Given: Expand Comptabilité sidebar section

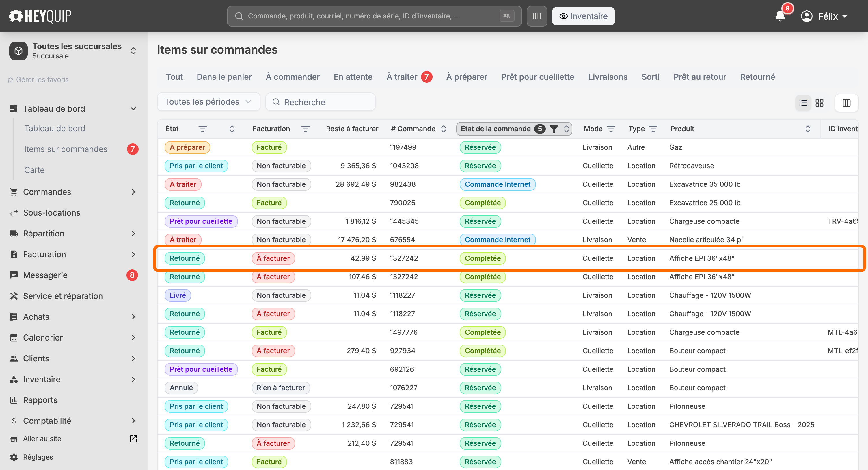Looking at the screenshot, I should tap(133, 421).
